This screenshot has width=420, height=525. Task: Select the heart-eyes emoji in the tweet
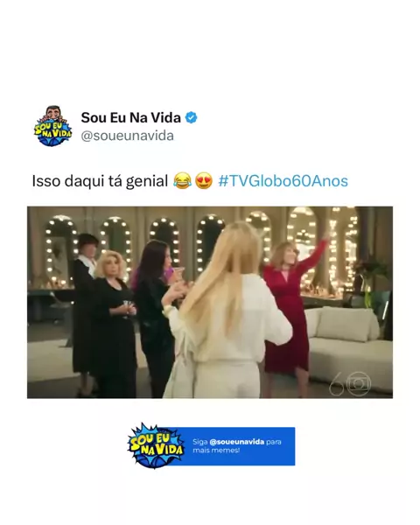click(x=204, y=181)
